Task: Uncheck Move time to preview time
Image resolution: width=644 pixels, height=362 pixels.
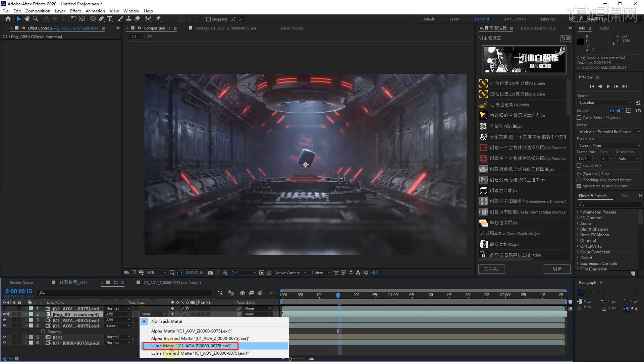Action: (579, 186)
